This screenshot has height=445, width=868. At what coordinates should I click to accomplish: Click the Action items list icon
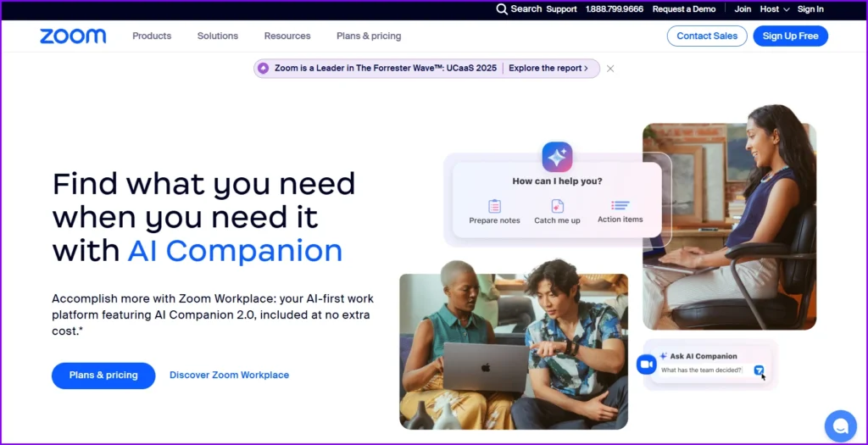coord(620,205)
